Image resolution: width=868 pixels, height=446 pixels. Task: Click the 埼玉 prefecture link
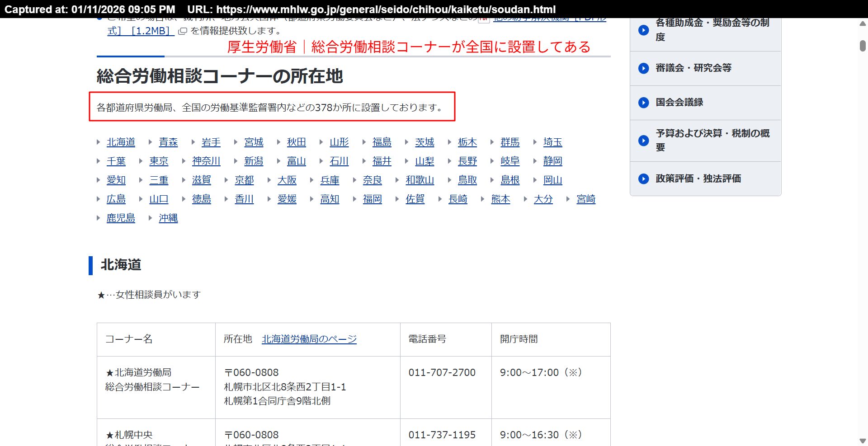tap(552, 142)
